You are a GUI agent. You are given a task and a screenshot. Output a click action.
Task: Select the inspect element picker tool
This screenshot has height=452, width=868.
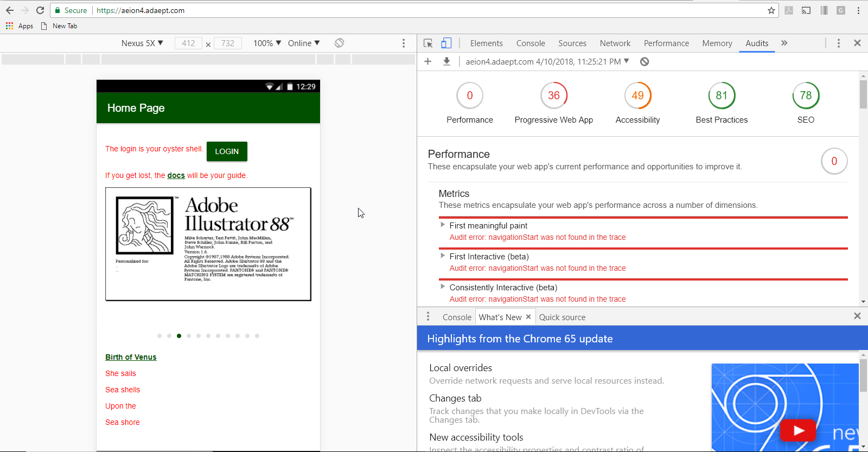tap(428, 43)
